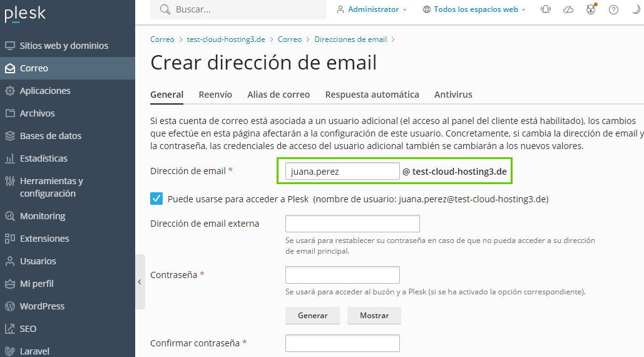644x357 pixels.
Task: Follow the second Correo breadcrumb link
Action: tap(290, 39)
